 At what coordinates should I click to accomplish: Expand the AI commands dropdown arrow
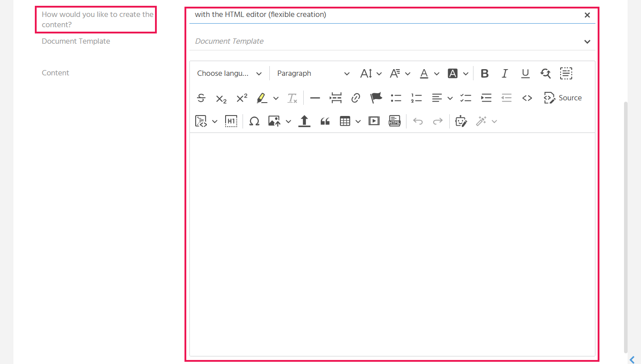[x=494, y=121]
